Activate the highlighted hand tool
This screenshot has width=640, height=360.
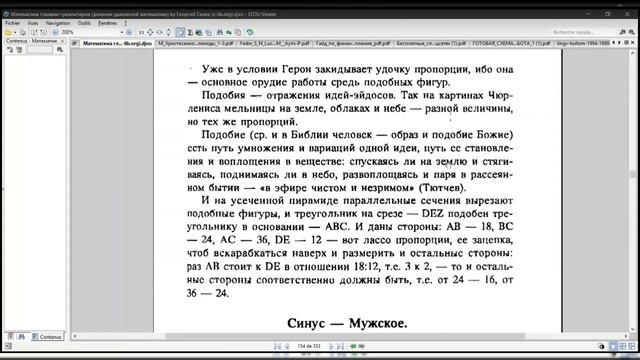coord(180,32)
